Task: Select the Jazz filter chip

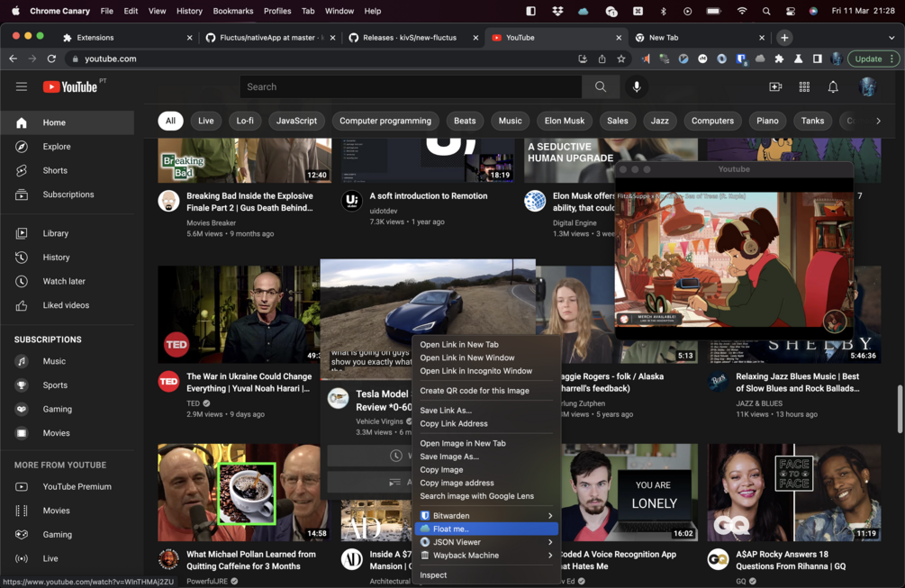Action: [x=660, y=121]
